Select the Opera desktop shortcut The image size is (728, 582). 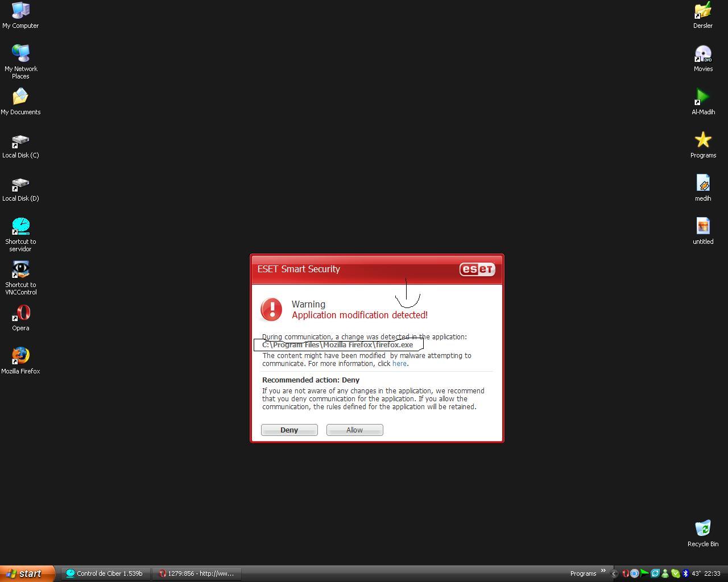[x=20, y=318]
